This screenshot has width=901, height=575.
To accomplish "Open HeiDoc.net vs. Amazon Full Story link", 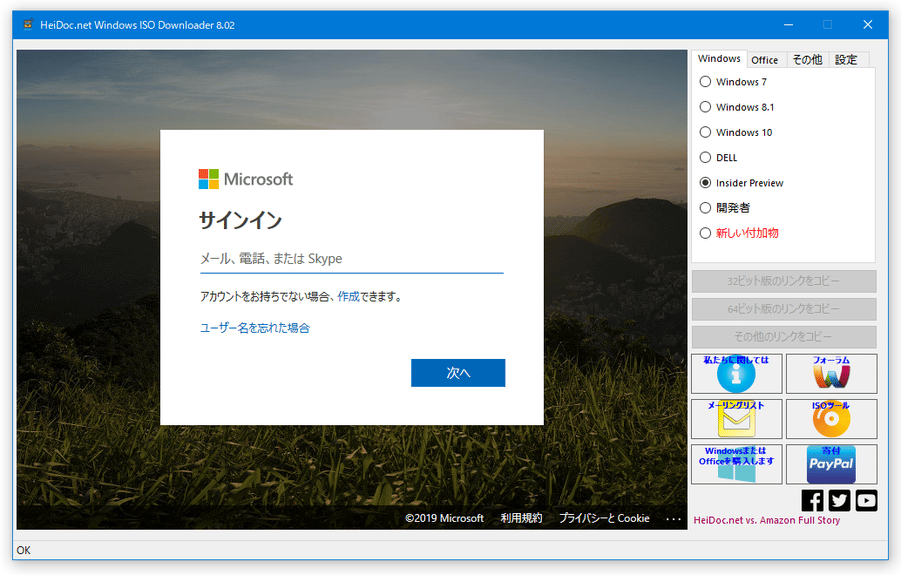I will coord(767,520).
